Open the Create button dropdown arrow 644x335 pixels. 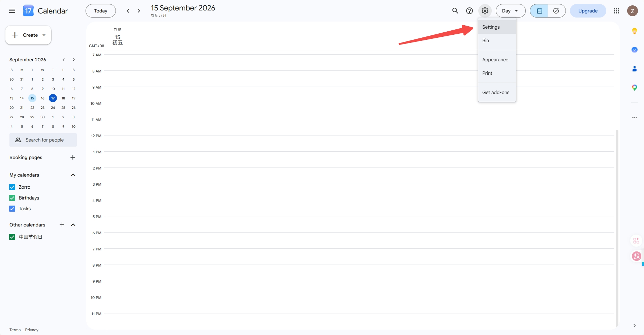click(x=44, y=35)
